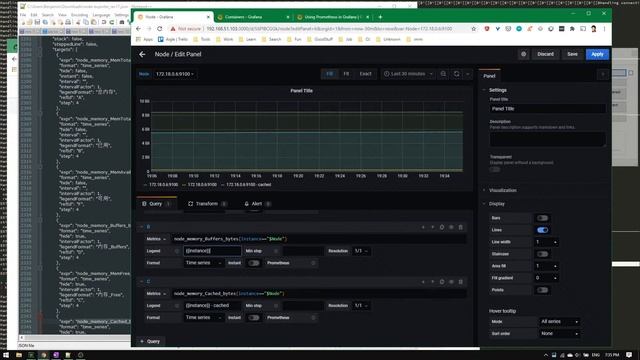Screen dimensions: 640x360
Task: Switch to the Alert tab
Action: pyautogui.click(x=258, y=204)
